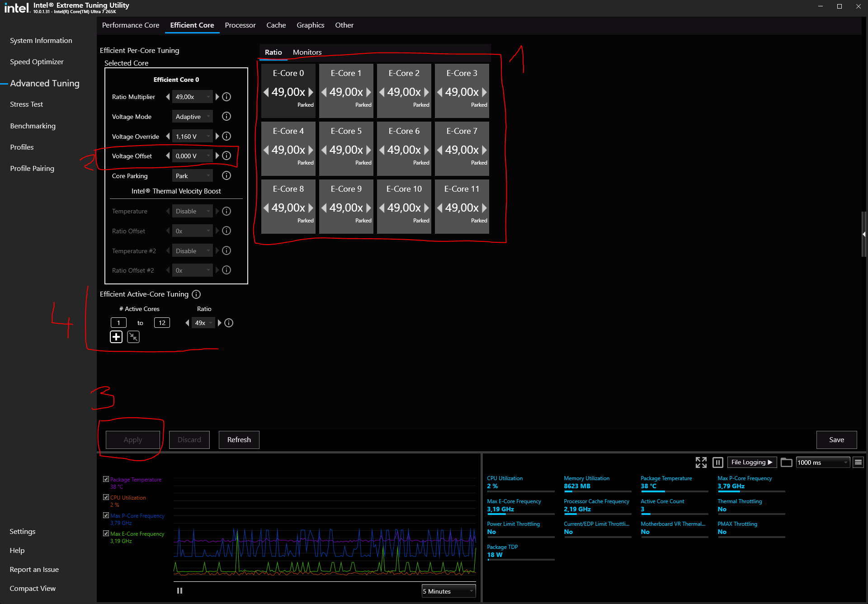868x604 pixels.
Task: Show info for Voltage Offset
Action: click(226, 156)
